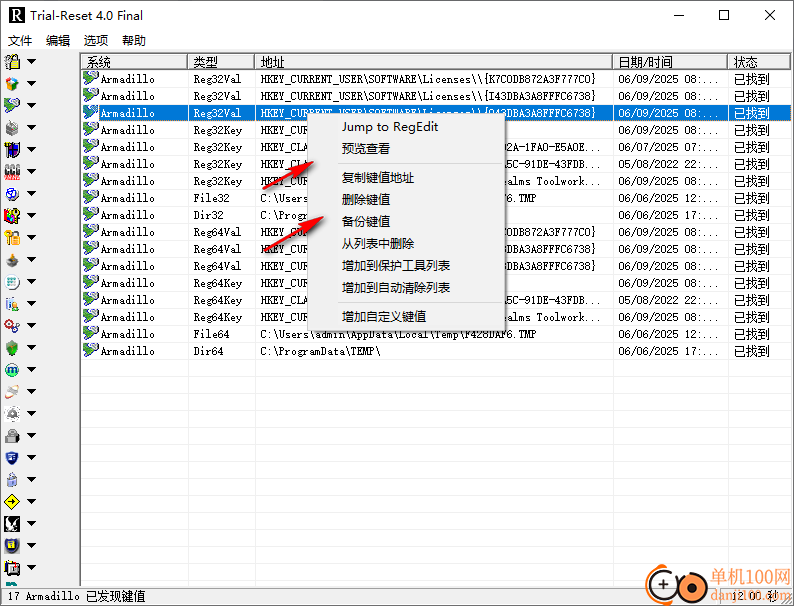Open the dropdown beside the green letter m icon

coord(31,370)
